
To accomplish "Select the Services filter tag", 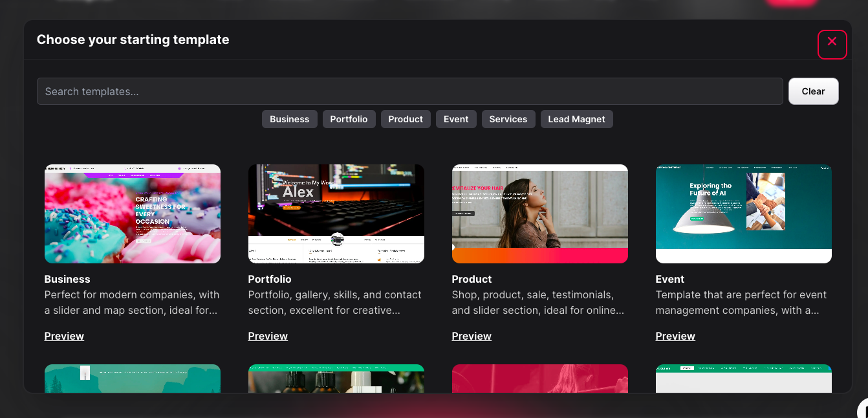I will pos(508,119).
